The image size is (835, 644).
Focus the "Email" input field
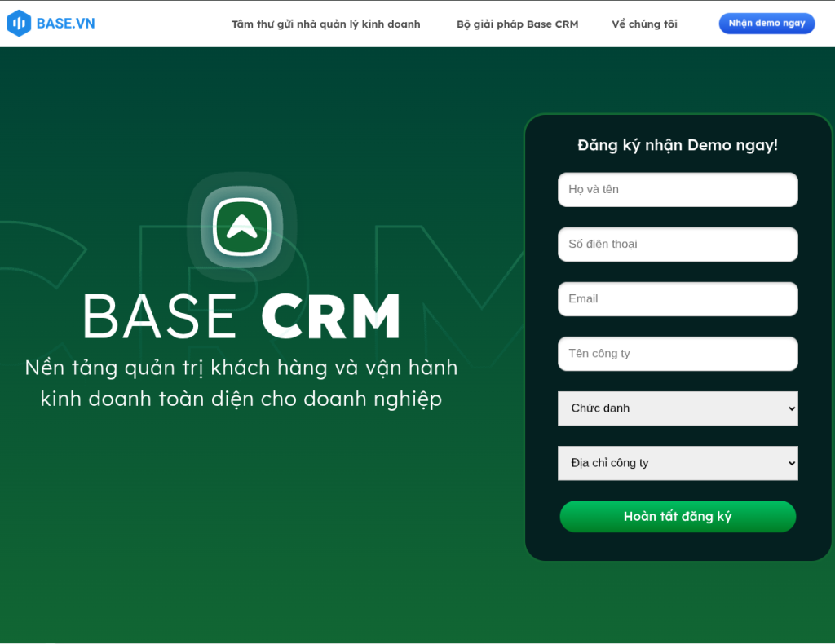pos(678,299)
